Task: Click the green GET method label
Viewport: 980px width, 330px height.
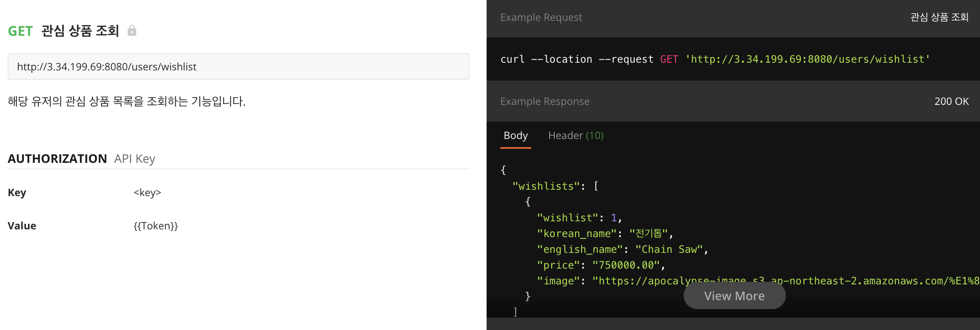Action: [20, 31]
